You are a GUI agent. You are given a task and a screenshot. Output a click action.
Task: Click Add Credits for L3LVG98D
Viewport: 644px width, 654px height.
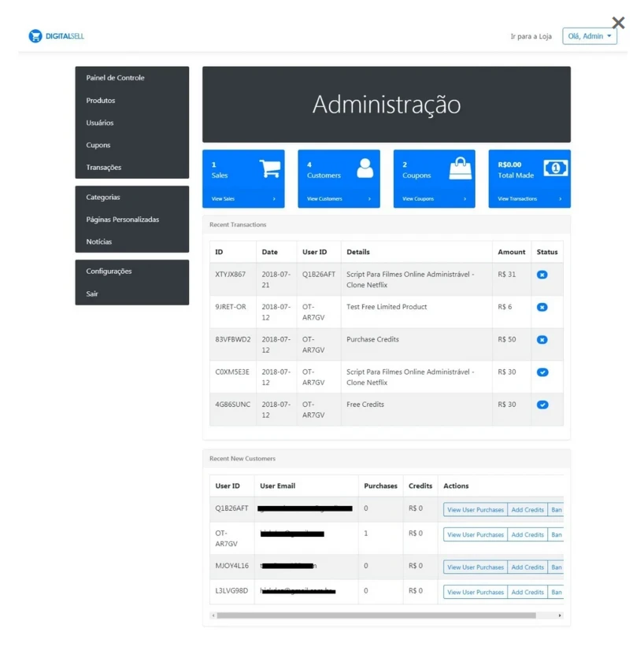527,593
